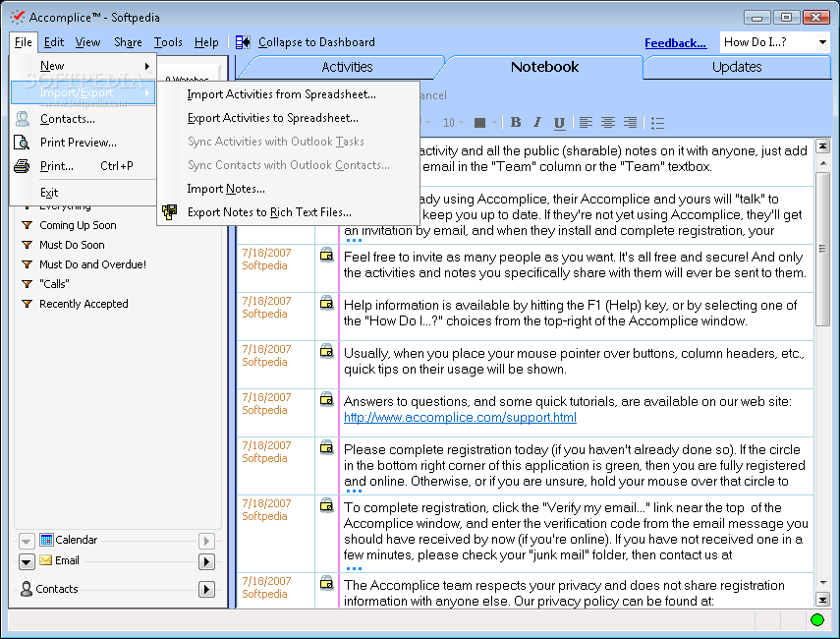Open the Tools menu

168,42
